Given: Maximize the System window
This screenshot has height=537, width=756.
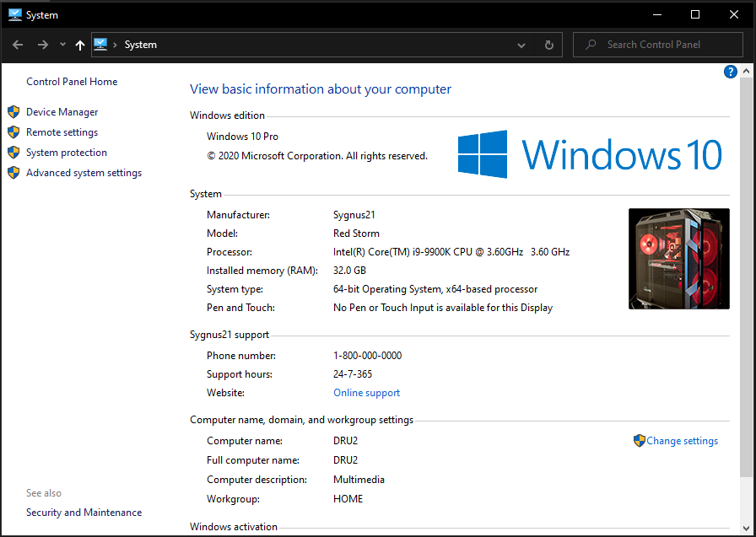Looking at the screenshot, I should pos(695,15).
